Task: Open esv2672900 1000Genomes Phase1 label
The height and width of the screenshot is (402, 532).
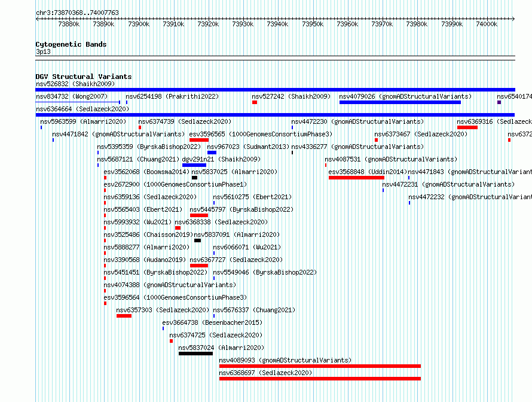Action: click(175, 184)
